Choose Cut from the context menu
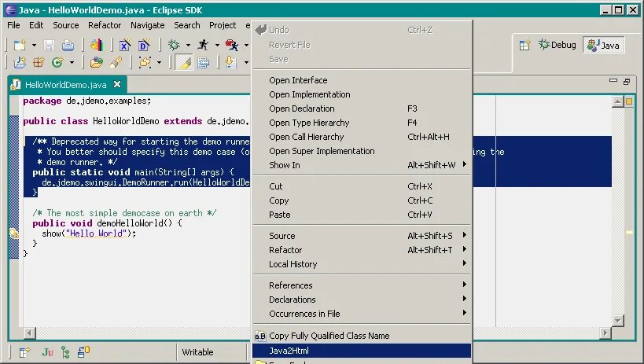The height and width of the screenshot is (364, 644). [362, 186]
